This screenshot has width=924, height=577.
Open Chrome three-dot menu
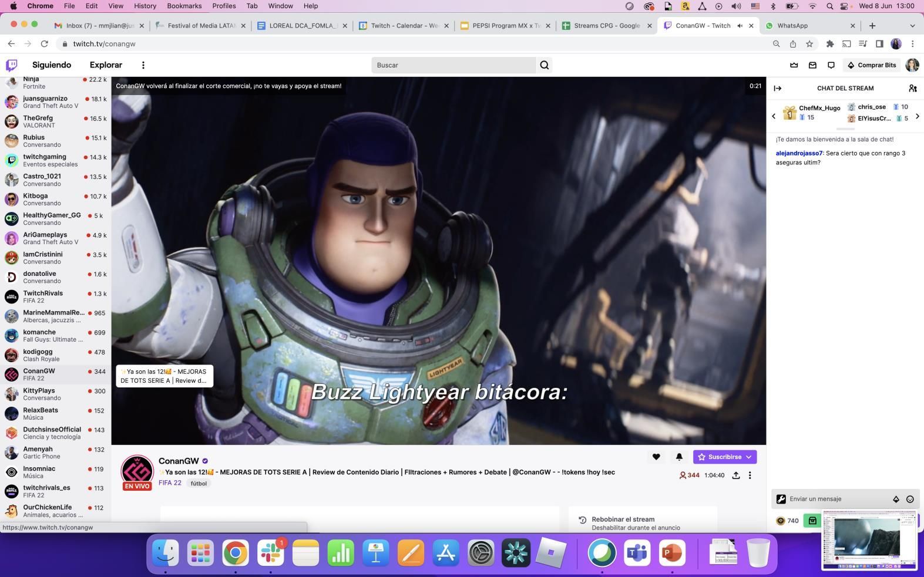[912, 44]
